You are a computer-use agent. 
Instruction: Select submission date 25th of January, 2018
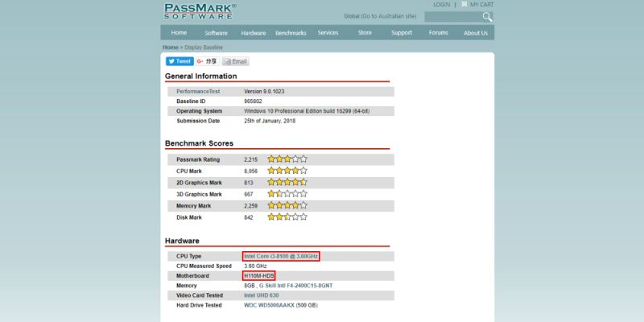(270, 122)
